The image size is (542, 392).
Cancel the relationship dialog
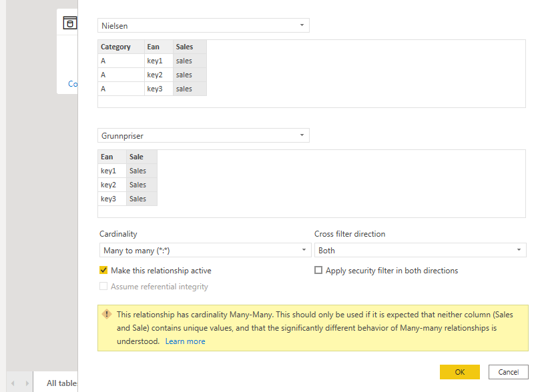509,372
